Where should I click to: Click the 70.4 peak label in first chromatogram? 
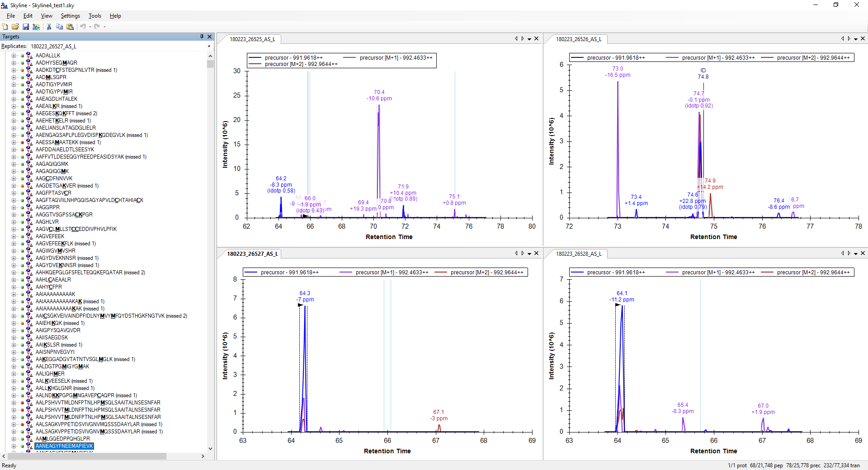pos(379,92)
